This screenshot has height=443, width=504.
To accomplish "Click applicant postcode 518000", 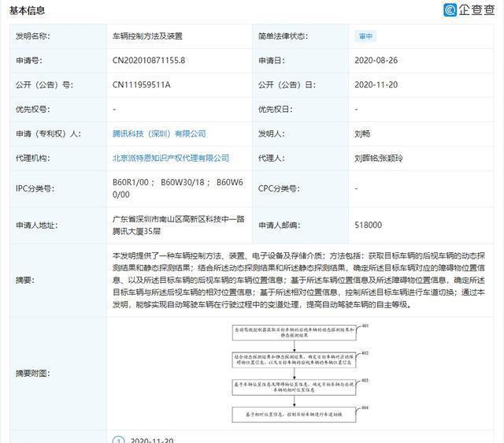I will pyautogui.click(x=368, y=225).
